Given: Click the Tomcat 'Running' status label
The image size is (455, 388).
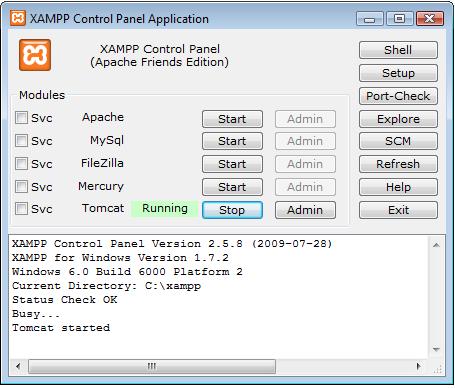Looking at the screenshot, I should point(165,209).
